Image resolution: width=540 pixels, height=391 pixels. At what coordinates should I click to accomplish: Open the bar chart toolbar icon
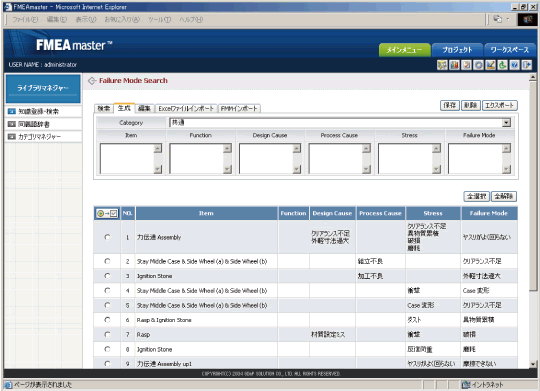(454, 65)
